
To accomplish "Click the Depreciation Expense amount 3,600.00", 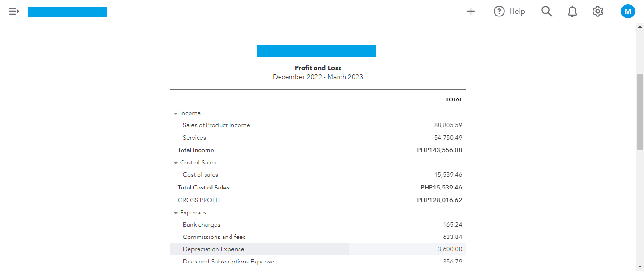I will (x=450, y=249).
